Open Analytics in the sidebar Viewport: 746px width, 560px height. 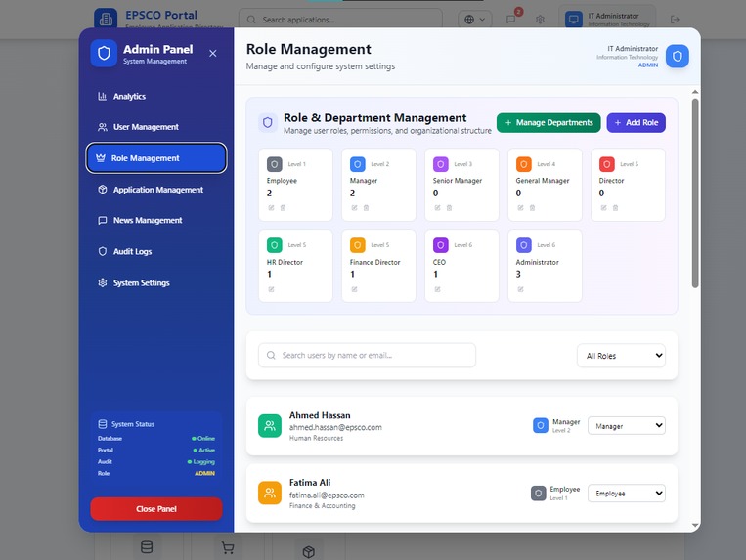[156, 97]
